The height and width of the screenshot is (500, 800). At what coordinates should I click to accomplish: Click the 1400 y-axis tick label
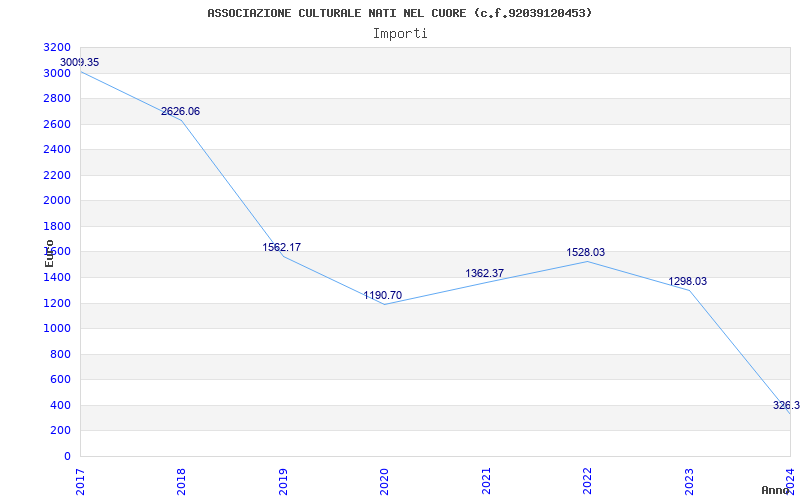pyautogui.click(x=57, y=278)
